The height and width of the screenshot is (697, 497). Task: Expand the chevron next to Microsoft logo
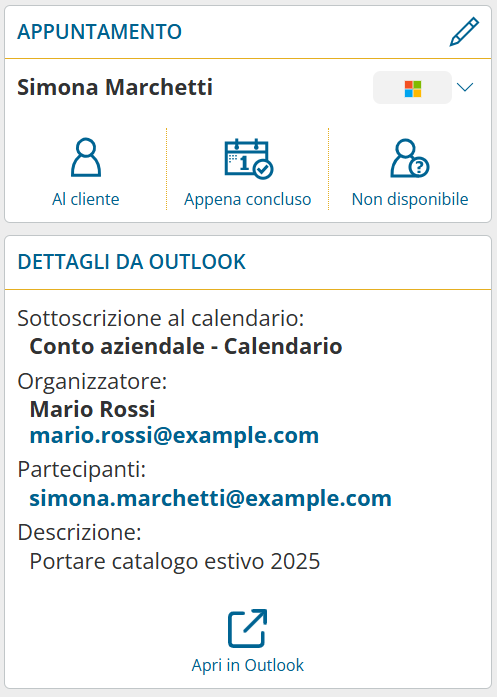(x=465, y=87)
